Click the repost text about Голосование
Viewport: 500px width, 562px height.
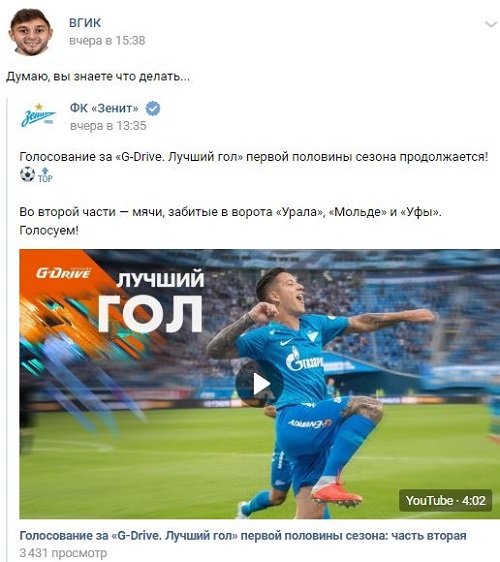[x=253, y=157]
